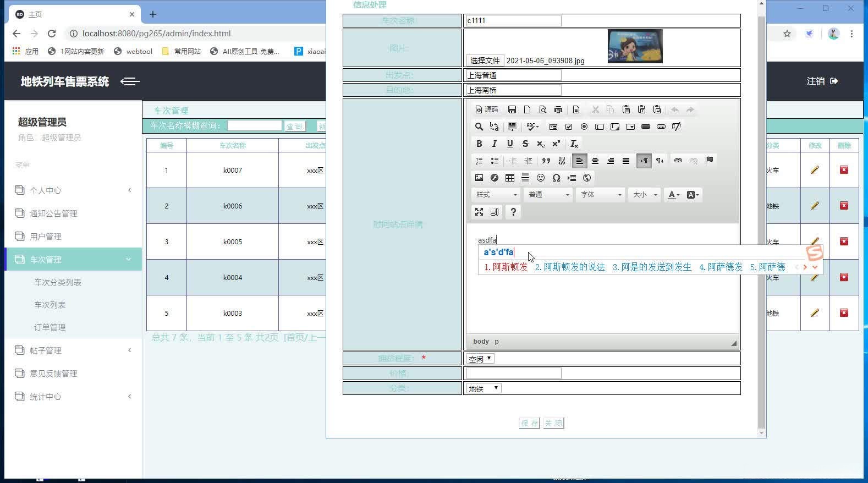Click Paste as plain text icon

pyautogui.click(x=641, y=109)
